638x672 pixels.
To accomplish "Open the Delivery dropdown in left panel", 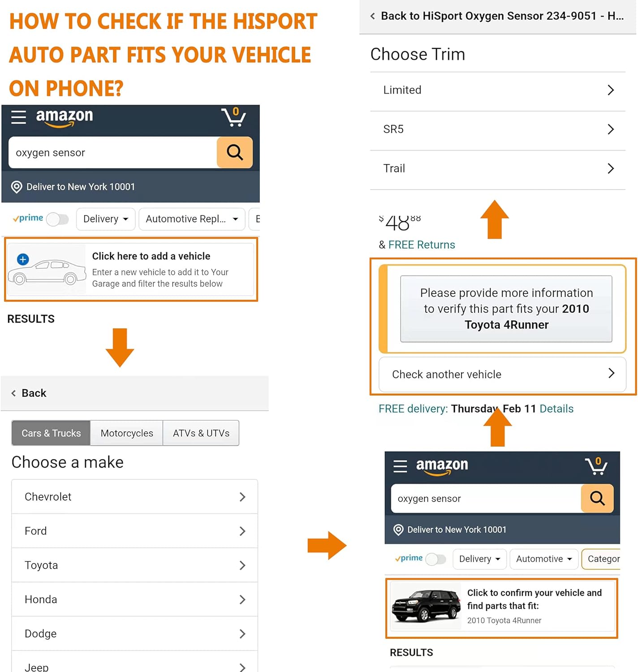I will [x=106, y=219].
